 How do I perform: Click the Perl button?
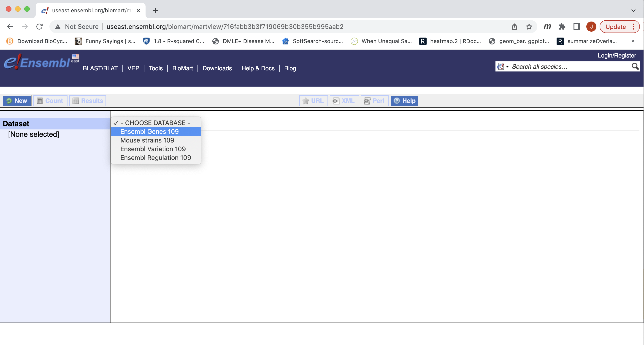[374, 101]
